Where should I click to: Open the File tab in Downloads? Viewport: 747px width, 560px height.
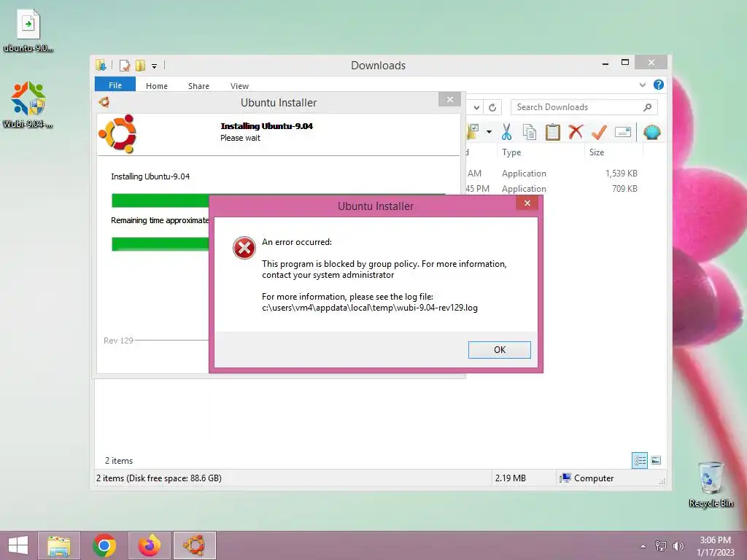coord(115,85)
